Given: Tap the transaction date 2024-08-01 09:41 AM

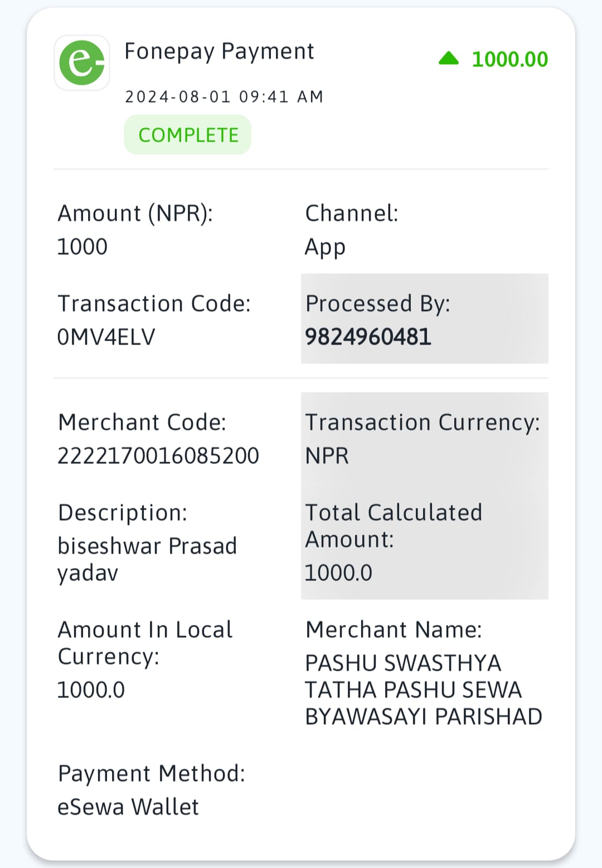Looking at the screenshot, I should (x=224, y=97).
